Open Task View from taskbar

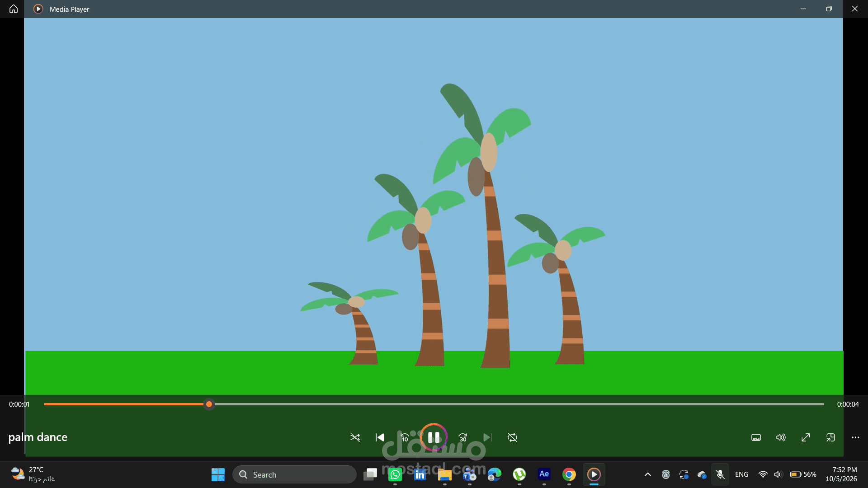point(370,474)
